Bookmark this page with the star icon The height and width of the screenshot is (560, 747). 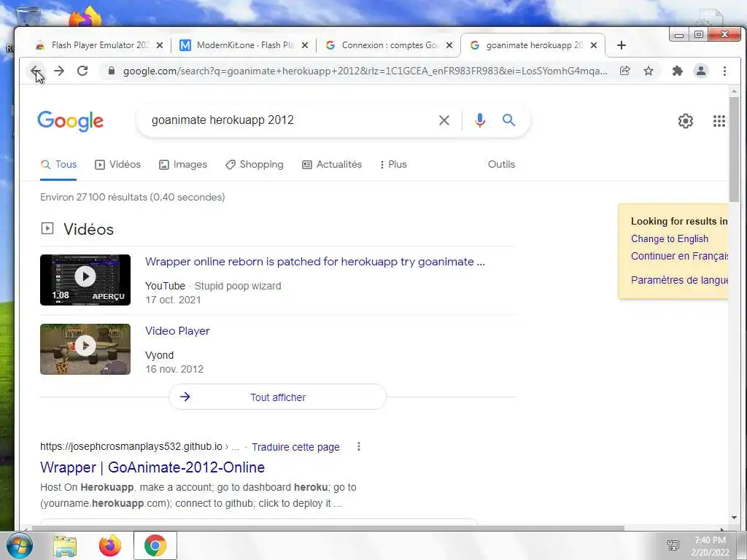pyautogui.click(x=649, y=71)
